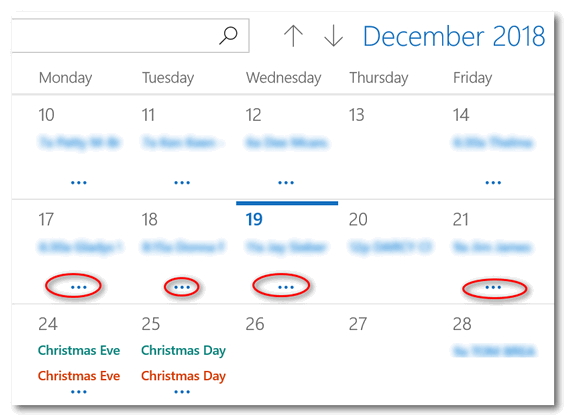
Task: Open green Christmas Day event
Action: (x=183, y=351)
